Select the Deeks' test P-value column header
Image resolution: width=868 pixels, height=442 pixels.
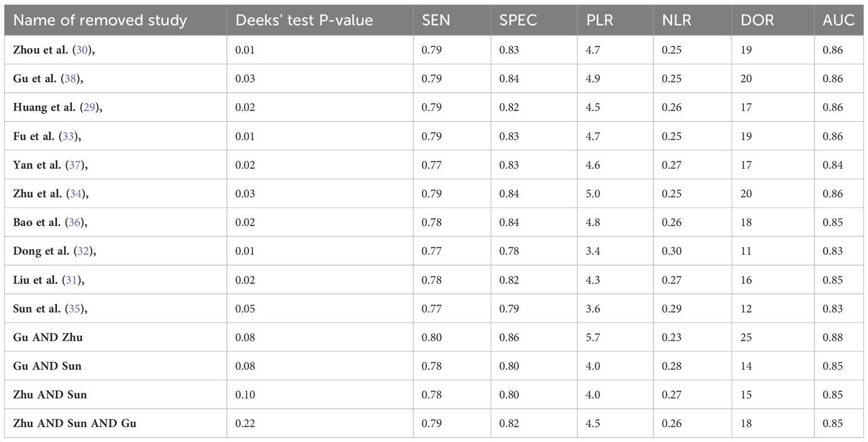tap(304, 21)
